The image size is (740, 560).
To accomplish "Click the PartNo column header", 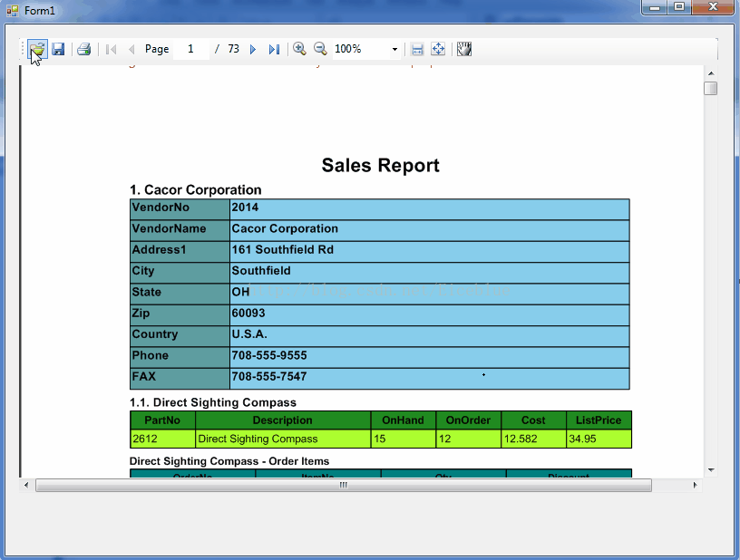I will [x=162, y=420].
